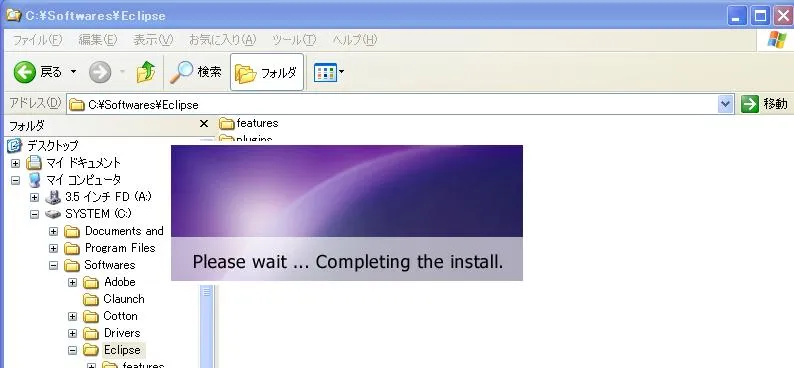Screen dimensions: 794x368
Task: Click the Please wait install splash
Action: click(x=347, y=213)
